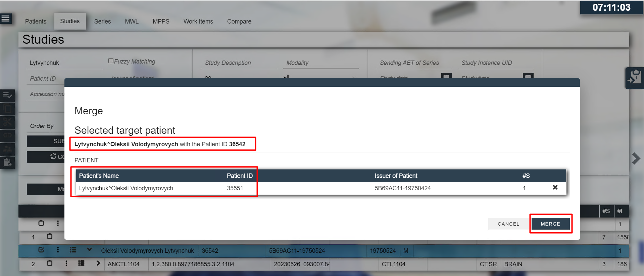Switch to the Patients tab
644x276 pixels.
click(36, 22)
